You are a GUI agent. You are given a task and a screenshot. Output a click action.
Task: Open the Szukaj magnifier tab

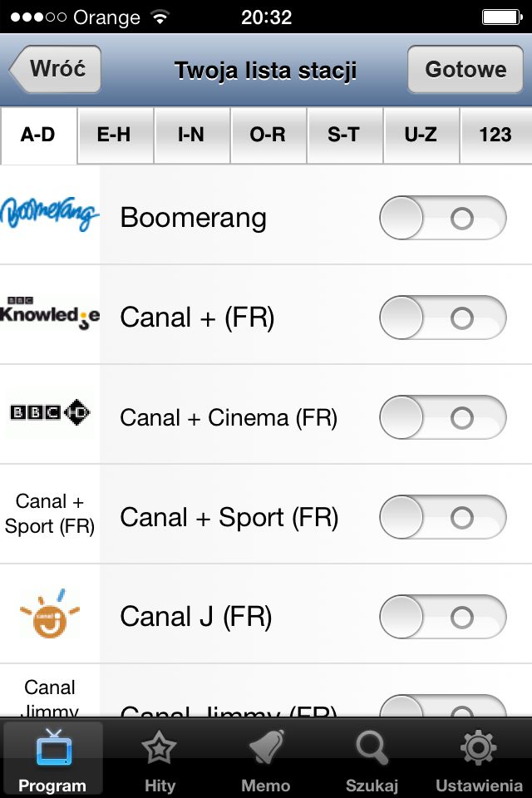tap(372, 759)
